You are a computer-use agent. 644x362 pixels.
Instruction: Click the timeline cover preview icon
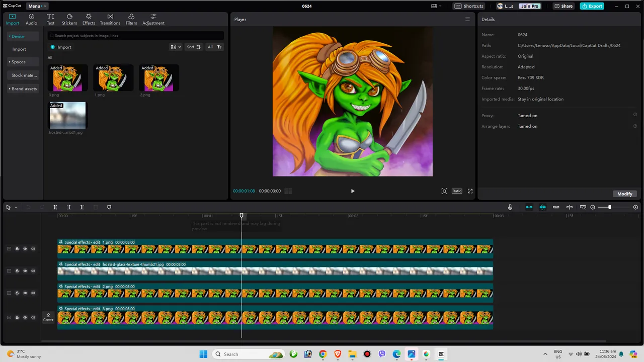click(583, 207)
